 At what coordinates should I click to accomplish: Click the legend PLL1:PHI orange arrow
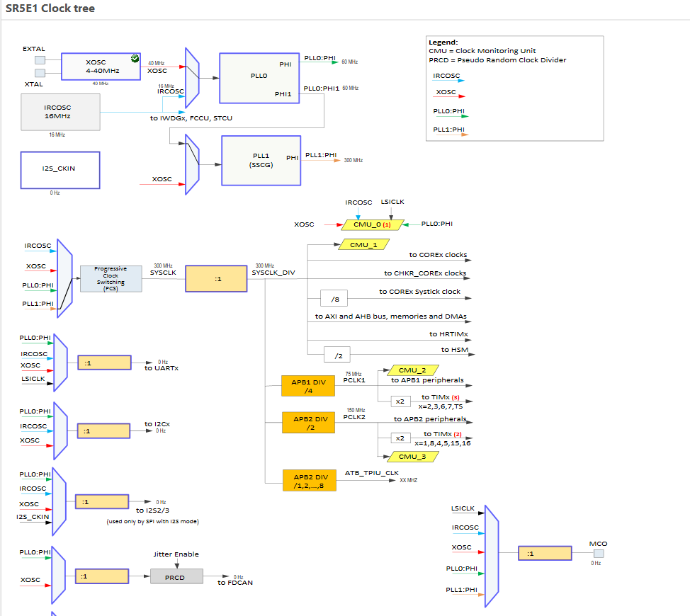tap(451, 135)
